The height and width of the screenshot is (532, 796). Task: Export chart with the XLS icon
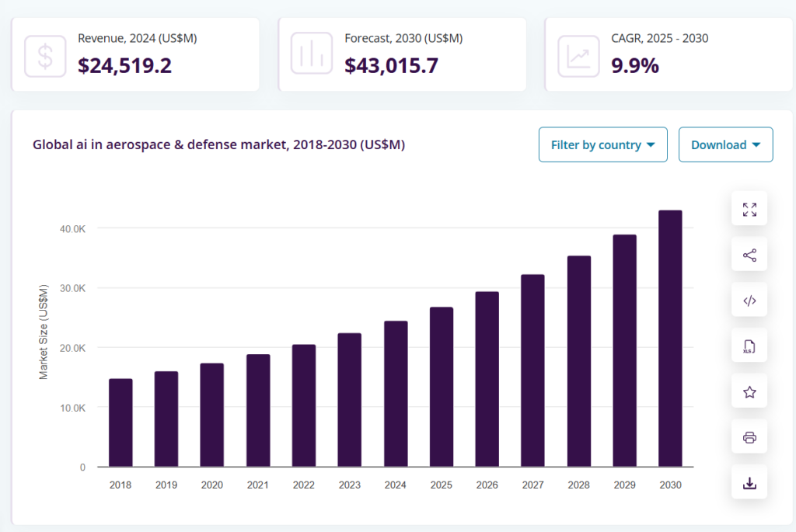pos(749,346)
